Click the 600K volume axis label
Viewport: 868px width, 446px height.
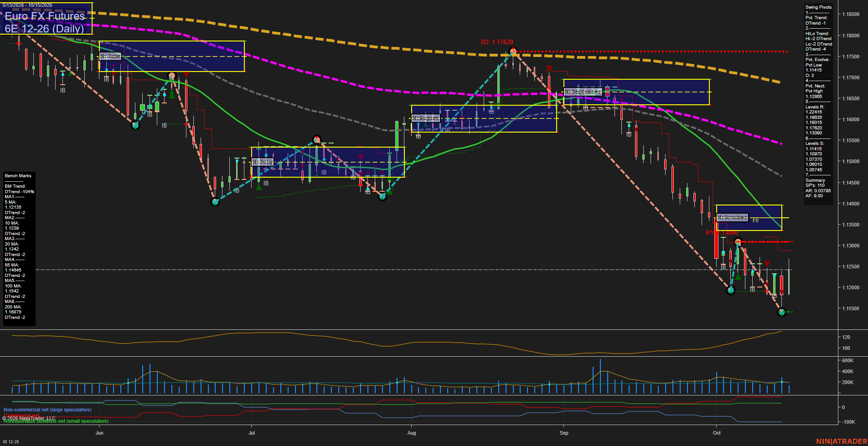click(847, 361)
